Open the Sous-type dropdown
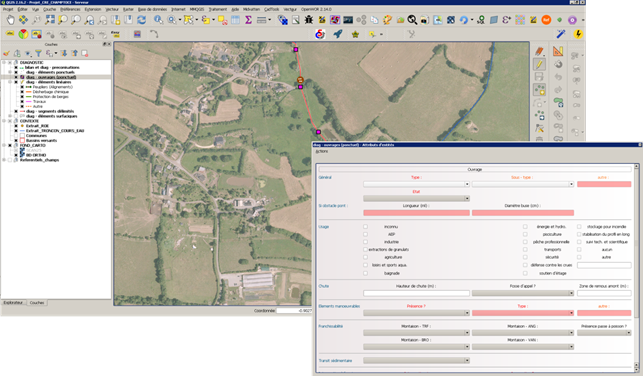The height and width of the screenshot is (376, 643). (523, 185)
